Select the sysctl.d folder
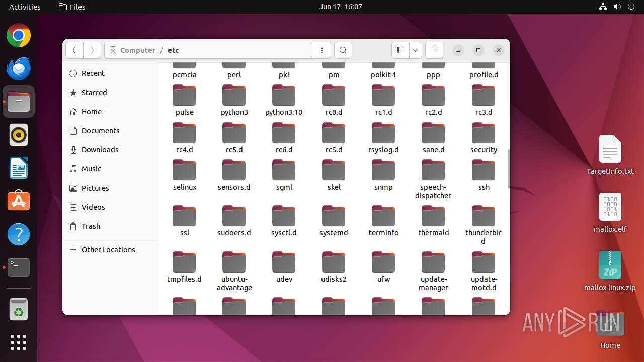This screenshot has height=362, width=644. (284, 222)
